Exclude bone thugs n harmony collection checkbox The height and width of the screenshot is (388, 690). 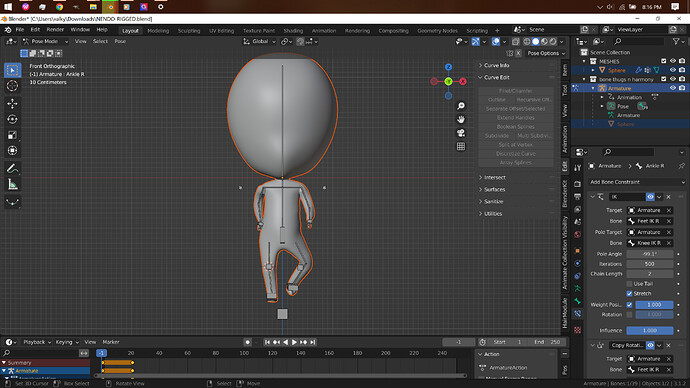pyautogui.click(x=664, y=80)
